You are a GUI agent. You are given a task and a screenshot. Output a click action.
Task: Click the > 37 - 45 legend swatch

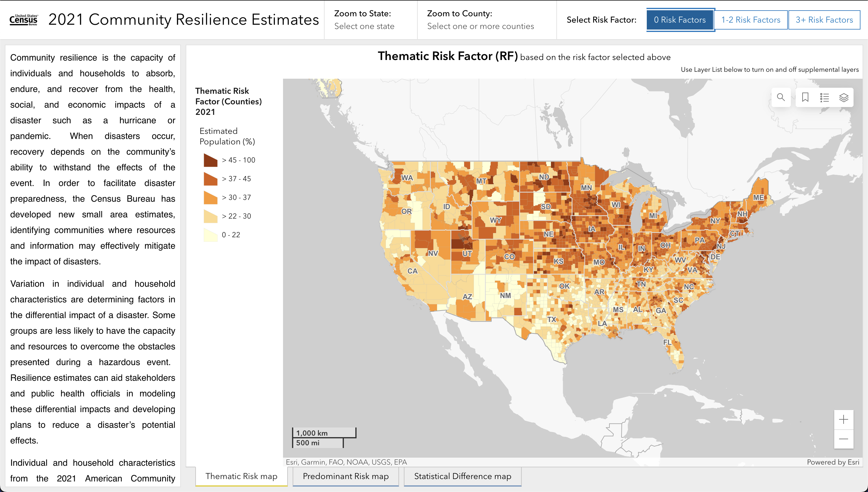click(210, 179)
